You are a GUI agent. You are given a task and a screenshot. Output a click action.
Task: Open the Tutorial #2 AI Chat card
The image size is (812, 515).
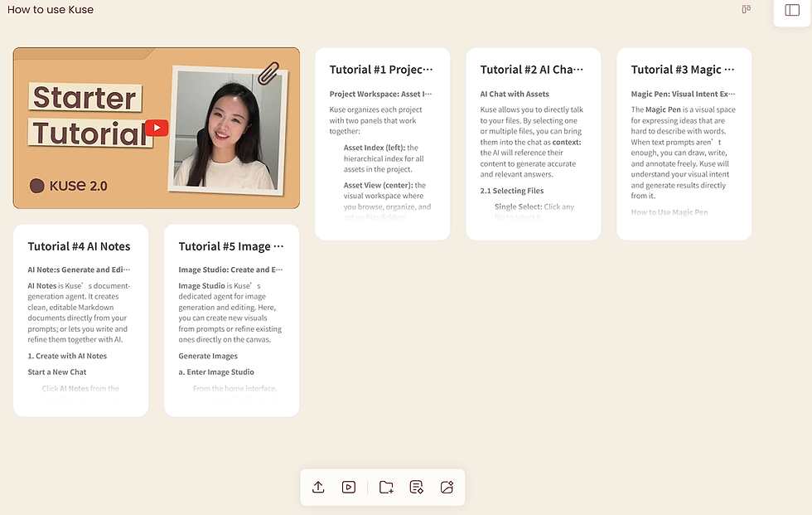click(533, 143)
